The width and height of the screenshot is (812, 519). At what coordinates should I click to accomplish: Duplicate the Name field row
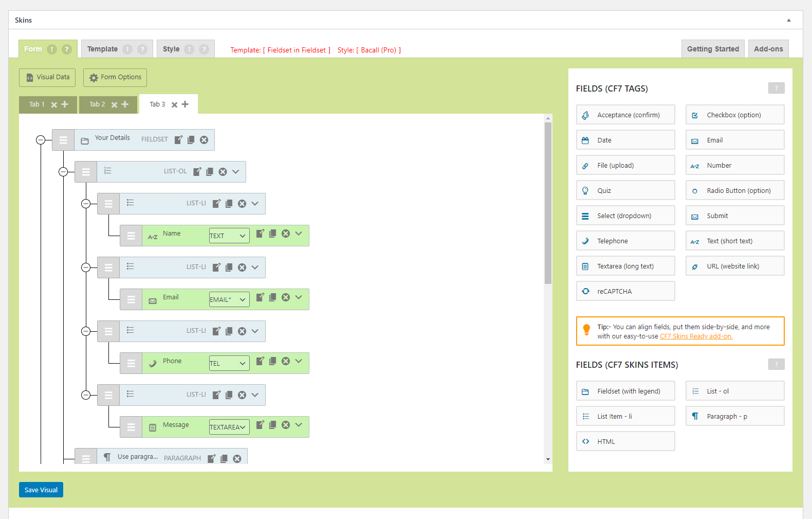273,234
